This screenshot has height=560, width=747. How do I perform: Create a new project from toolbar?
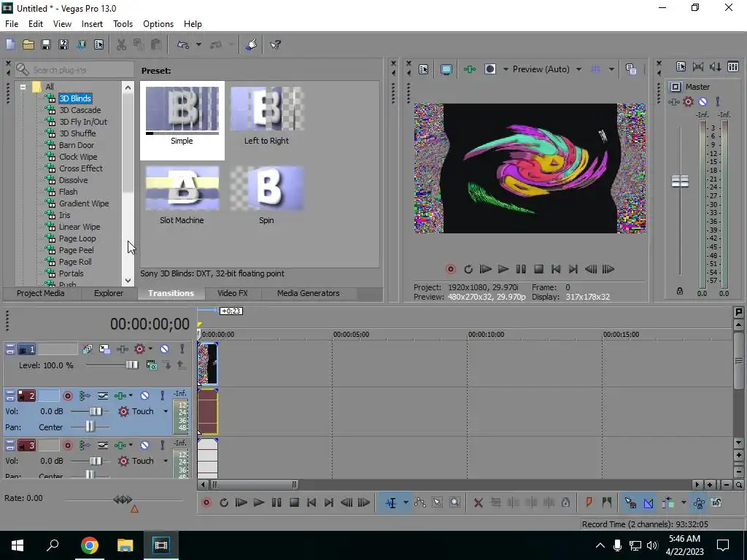(x=10, y=44)
